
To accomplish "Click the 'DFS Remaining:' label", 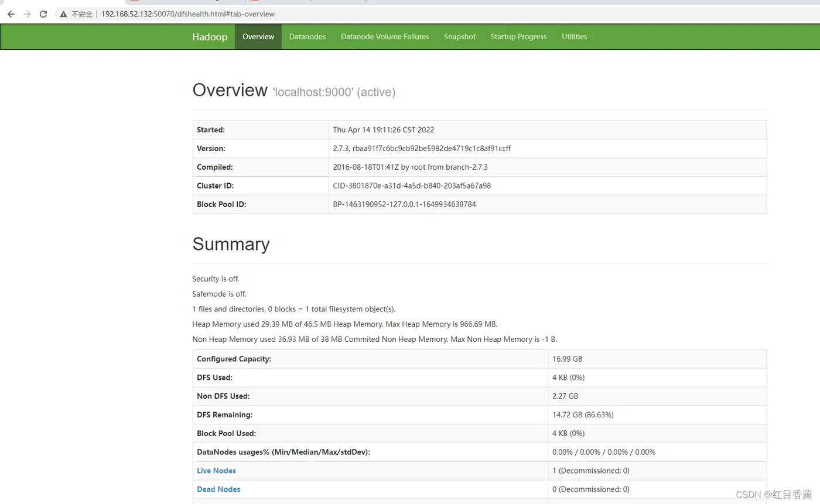I will (224, 415).
